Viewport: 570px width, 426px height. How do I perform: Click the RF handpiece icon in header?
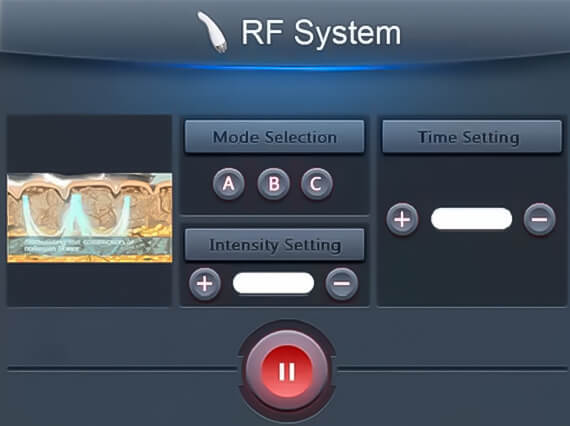click(x=213, y=32)
